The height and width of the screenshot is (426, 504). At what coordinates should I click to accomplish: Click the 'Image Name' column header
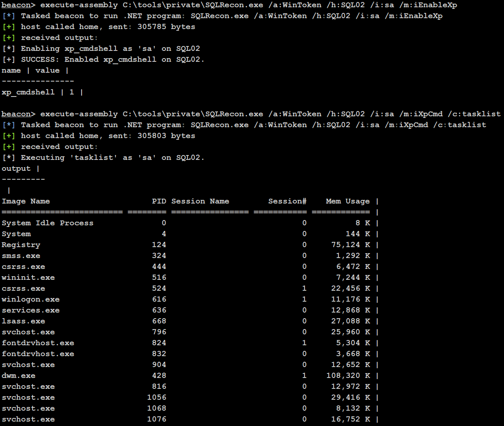pos(26,201)
